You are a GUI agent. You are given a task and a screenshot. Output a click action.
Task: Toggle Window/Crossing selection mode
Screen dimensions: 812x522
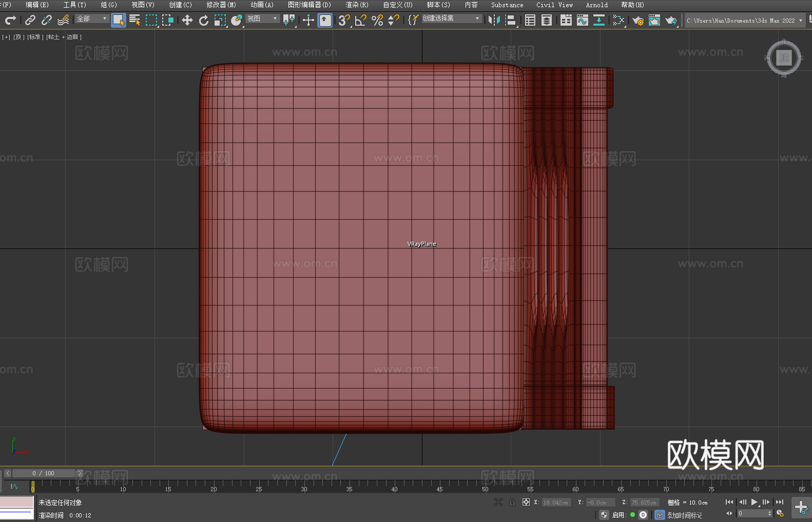[x=168, y=20]
